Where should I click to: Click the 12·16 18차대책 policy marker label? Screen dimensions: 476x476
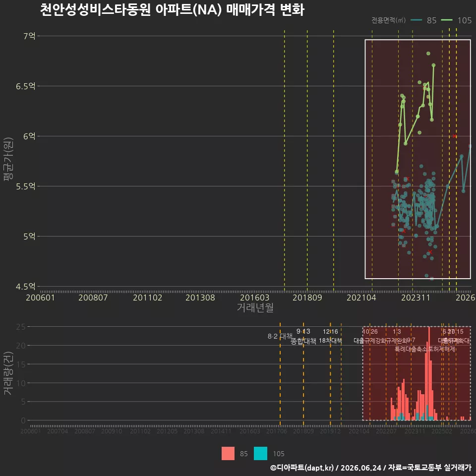point(330,336)
